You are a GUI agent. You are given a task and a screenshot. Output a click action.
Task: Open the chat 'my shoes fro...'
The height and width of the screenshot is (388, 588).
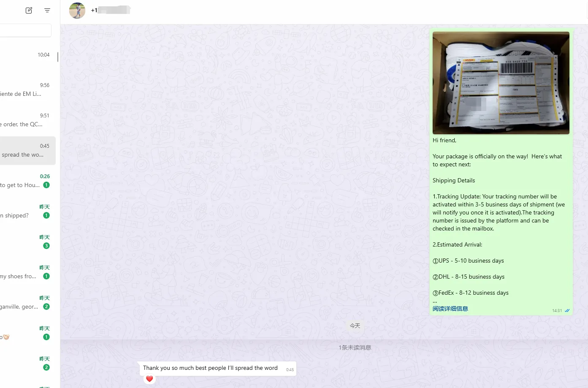[x=28, y=272]
